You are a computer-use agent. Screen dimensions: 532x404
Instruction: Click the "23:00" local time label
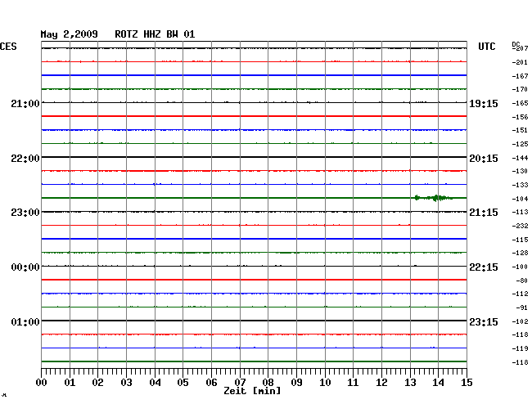25,213
